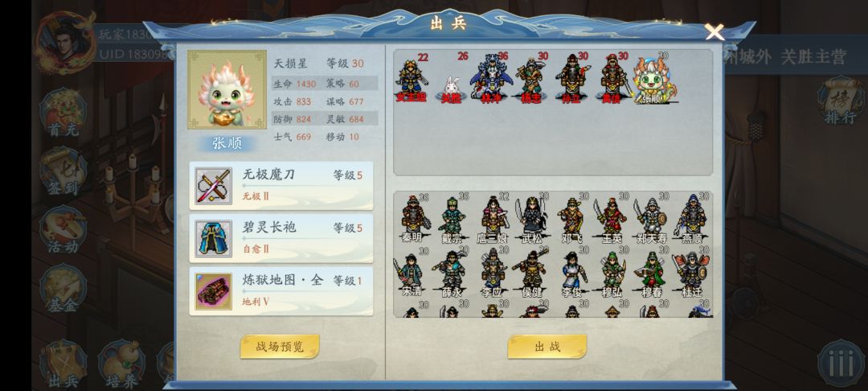The image size is (868, 391).
Task: Open the 排行 ranking menu
Action: click(841, 101)
